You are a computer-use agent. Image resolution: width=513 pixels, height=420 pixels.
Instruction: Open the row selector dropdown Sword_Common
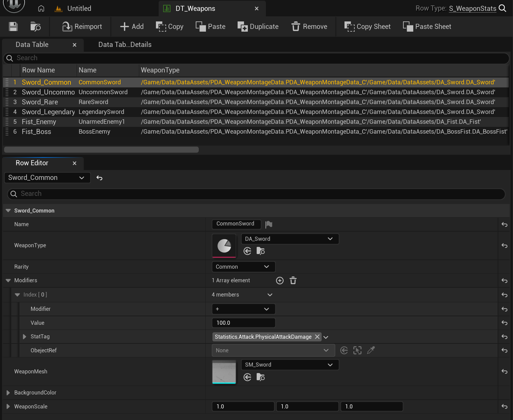click(x=47, y=178)
